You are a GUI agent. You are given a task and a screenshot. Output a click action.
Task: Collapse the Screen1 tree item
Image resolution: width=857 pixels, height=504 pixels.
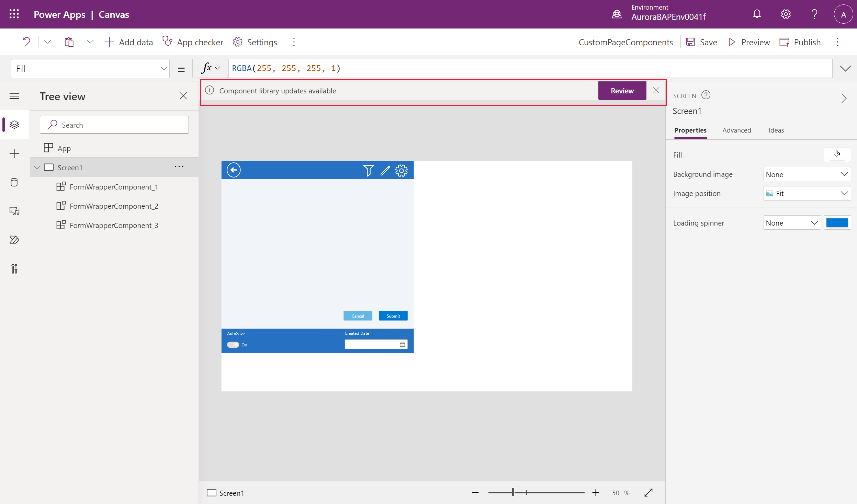(x=38, y=167)
